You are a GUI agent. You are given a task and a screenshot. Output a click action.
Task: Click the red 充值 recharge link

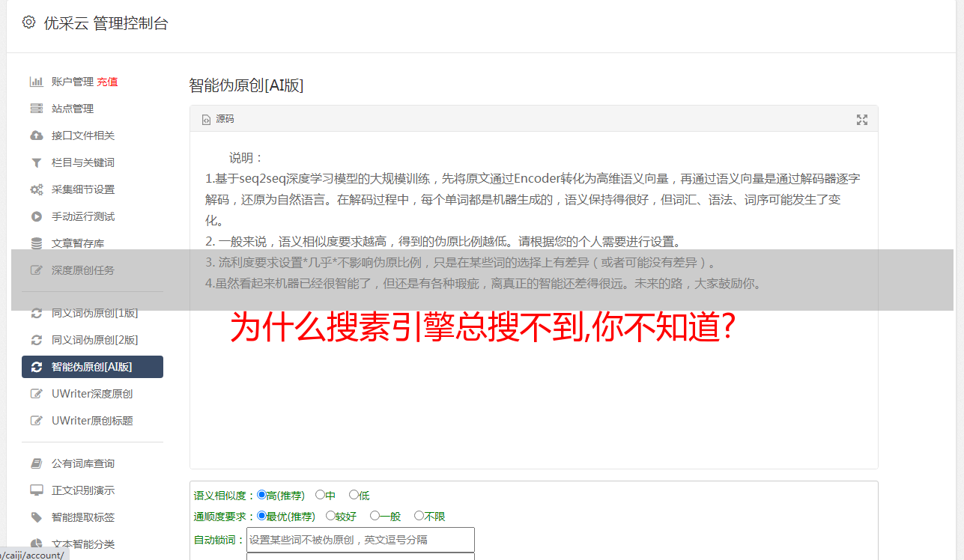tap(107, 82)
